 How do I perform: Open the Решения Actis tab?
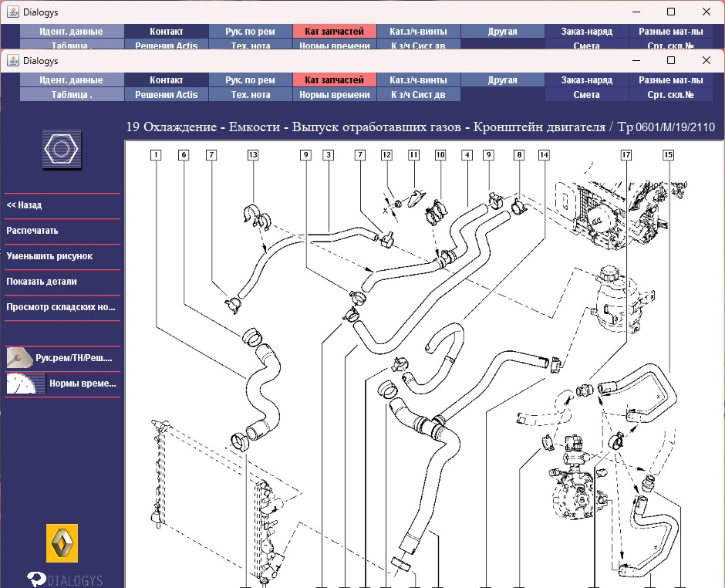[166, 95]
